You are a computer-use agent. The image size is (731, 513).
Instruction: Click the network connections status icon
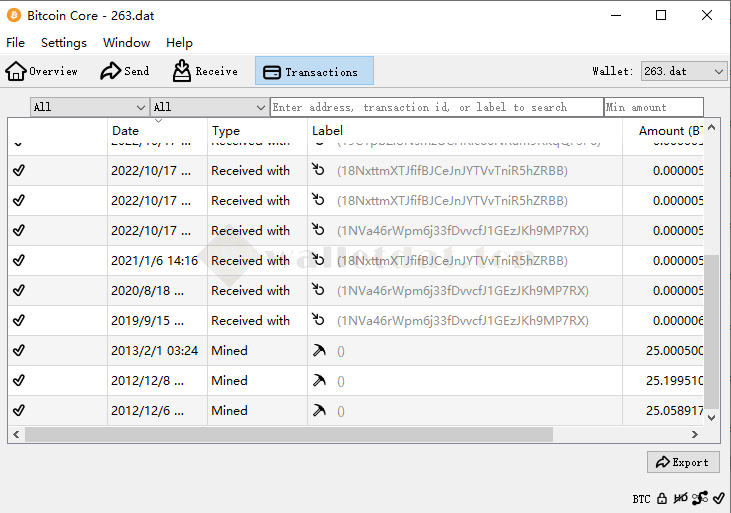[700, 498]
